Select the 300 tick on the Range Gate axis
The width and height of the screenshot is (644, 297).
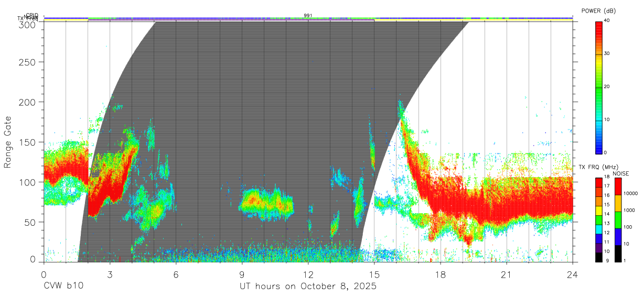tap(28, 25)
